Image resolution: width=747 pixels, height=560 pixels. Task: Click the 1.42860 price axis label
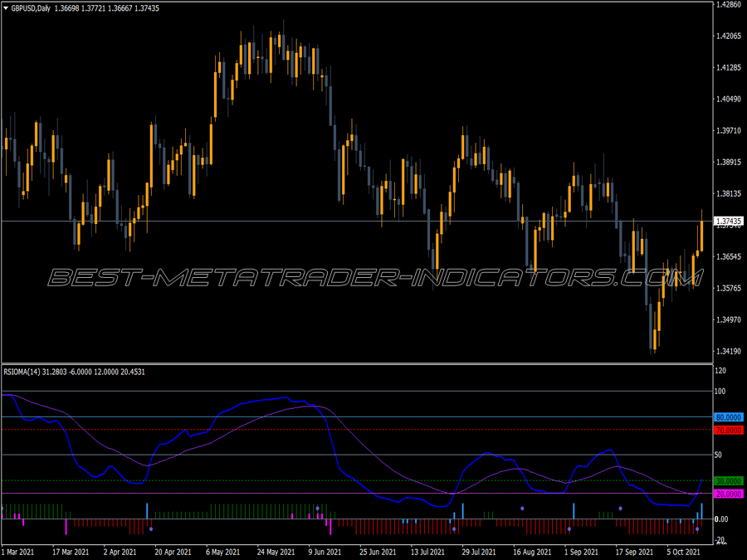point(729,4)
